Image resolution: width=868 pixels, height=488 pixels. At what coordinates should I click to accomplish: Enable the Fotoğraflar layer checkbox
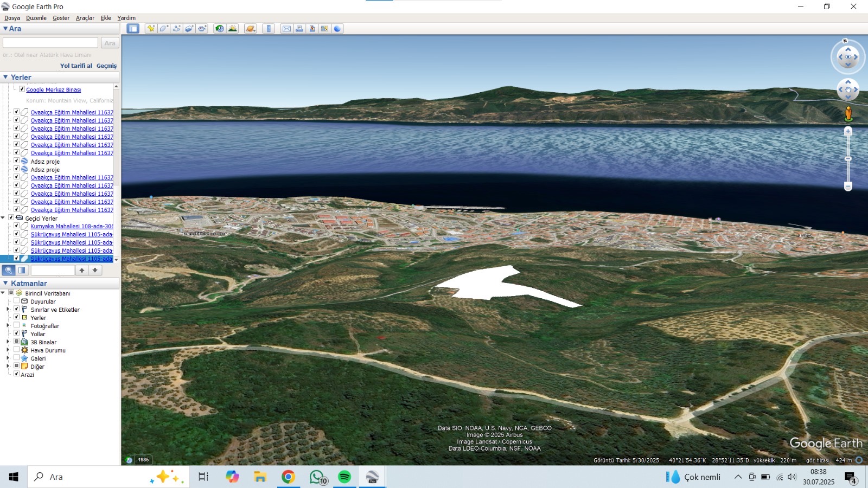point(16,325)
